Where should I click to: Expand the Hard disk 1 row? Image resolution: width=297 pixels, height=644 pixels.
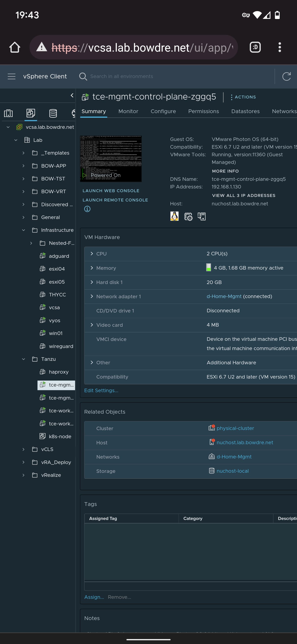point(92,282)
